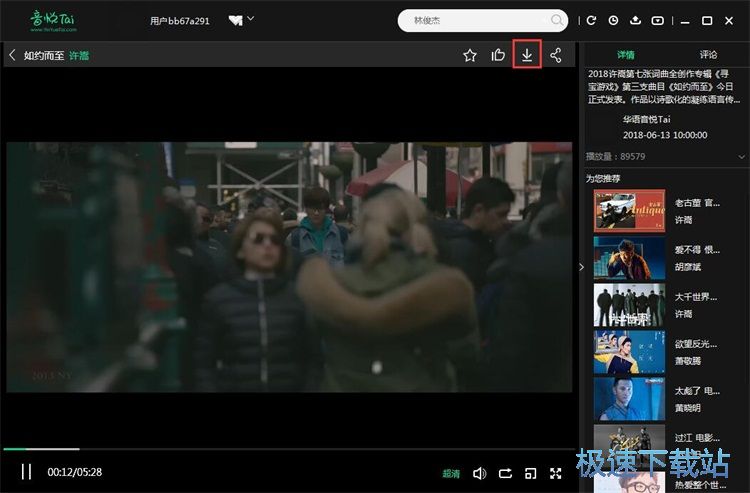Mute audio with the speaker icon
750x493 pixels.
[479, 473]
